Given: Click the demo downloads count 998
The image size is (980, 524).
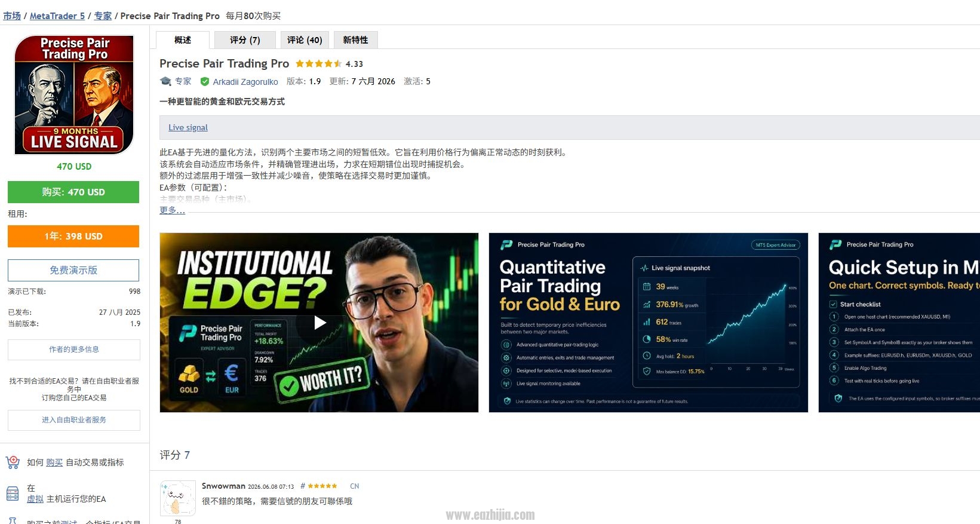Looking at the screenshot, I should click(135, 292).
